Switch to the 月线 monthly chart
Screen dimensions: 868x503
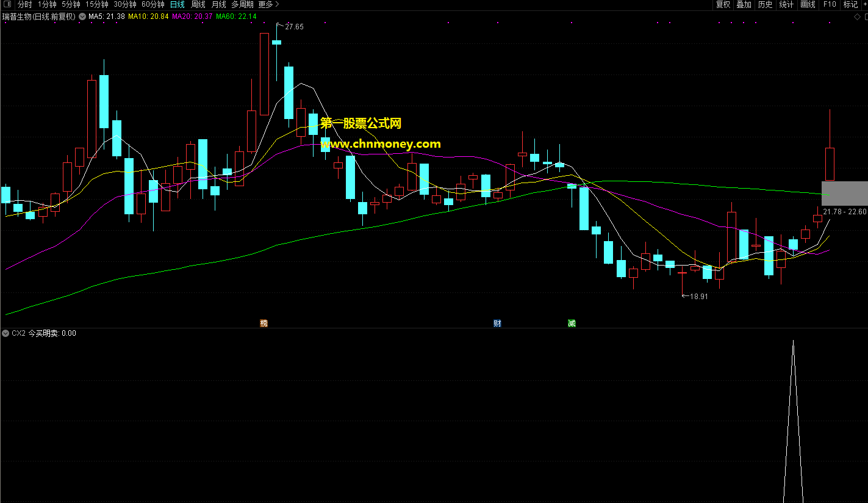218,4
